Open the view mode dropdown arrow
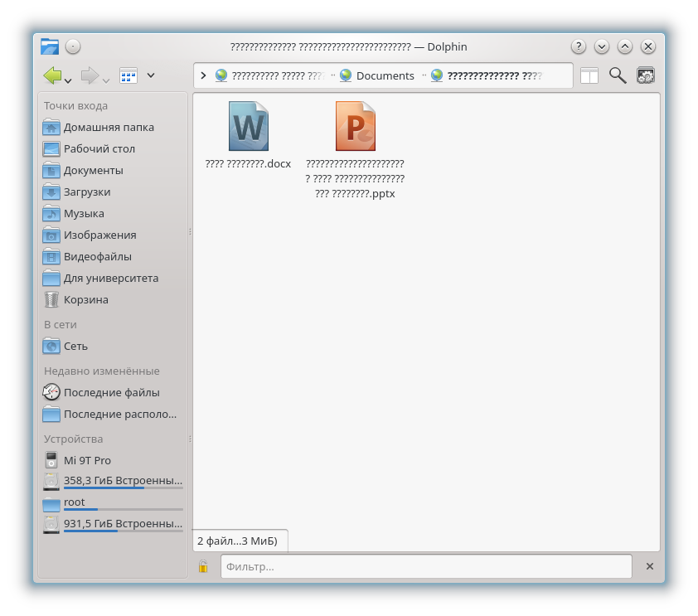This screenshot has height=616, width=698. pos(151,75)
